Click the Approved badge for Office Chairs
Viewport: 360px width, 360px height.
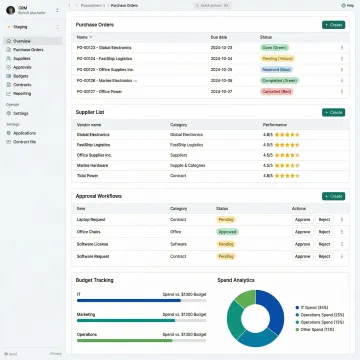pos(227,232)
